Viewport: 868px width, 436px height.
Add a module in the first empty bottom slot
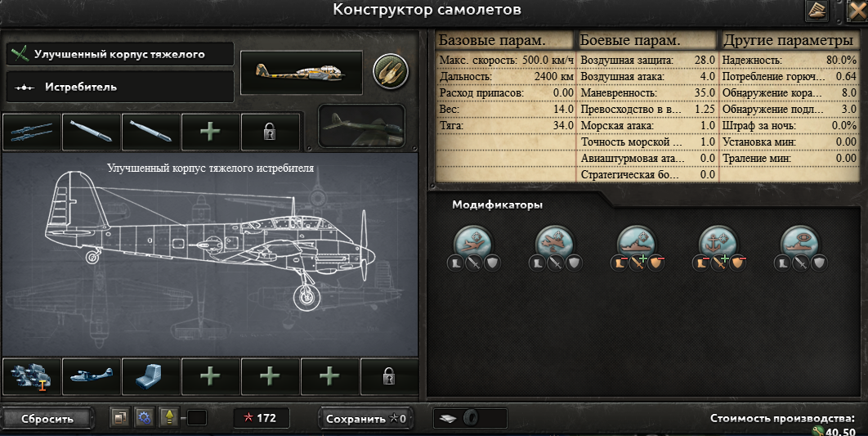pyautogui.click(x=210, y=377)
